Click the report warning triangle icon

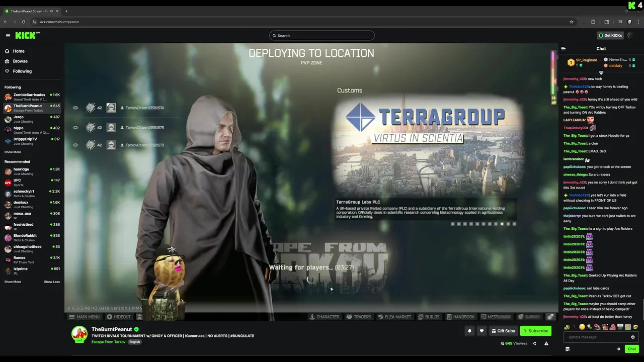546,343
